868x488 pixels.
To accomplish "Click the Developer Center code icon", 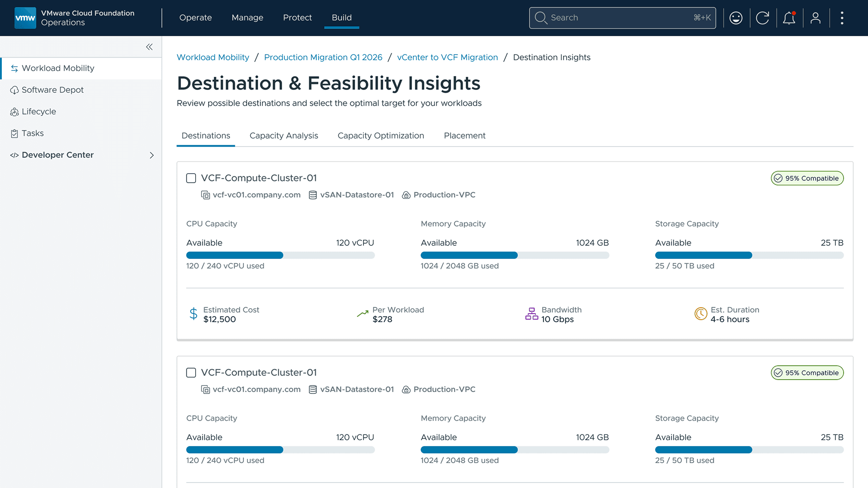I will pos(14,155).
